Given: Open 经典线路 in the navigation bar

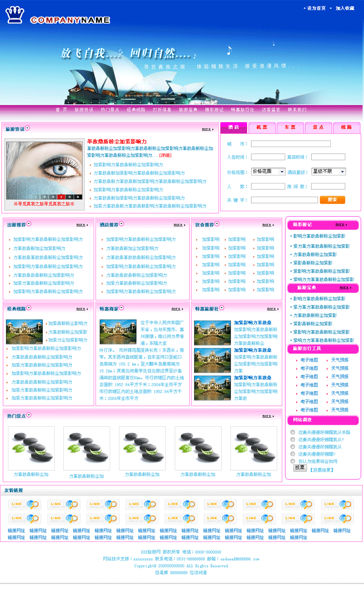Looking at the screenshot, I should (x=136, y=110).
